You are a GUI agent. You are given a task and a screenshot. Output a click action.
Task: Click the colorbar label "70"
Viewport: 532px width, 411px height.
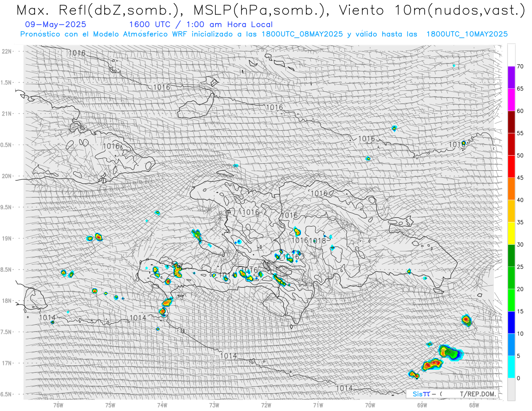pyautogui.click(x=520, y=67)
